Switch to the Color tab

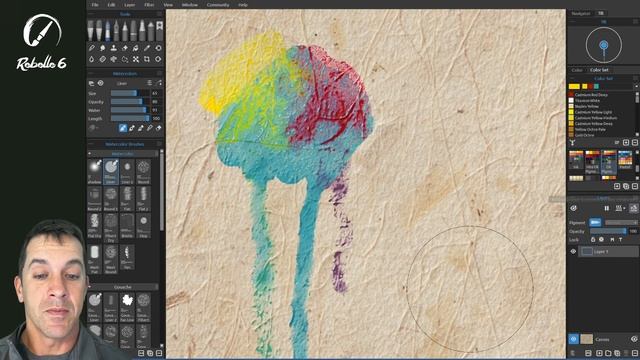tap(577, 70)
